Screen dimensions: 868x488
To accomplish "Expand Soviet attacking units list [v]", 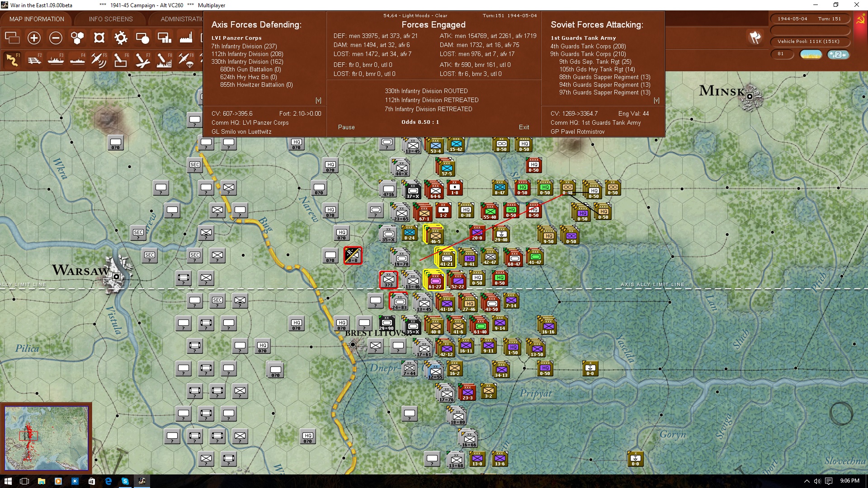I will click(656, 100).
